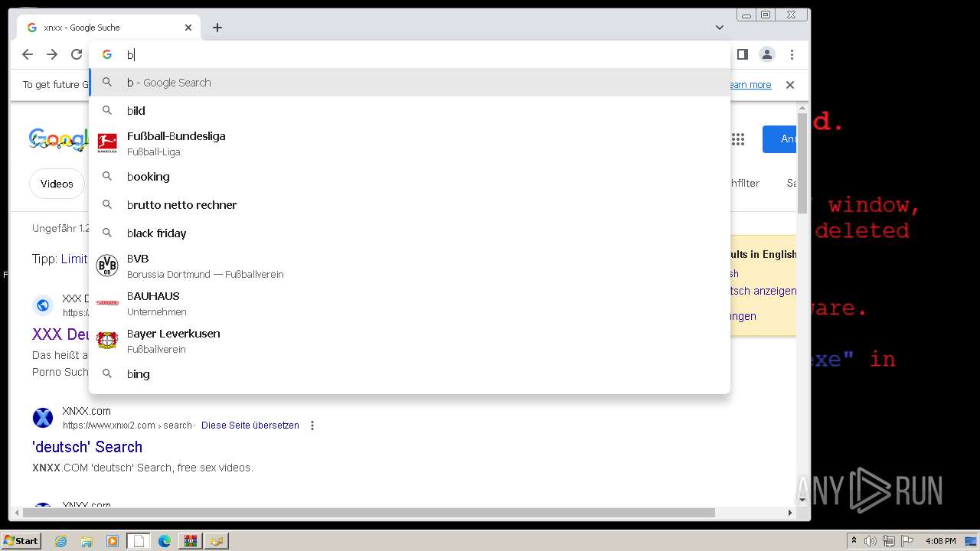
Task: Choose the 'bild' suggestion
Action: [410, 111]
